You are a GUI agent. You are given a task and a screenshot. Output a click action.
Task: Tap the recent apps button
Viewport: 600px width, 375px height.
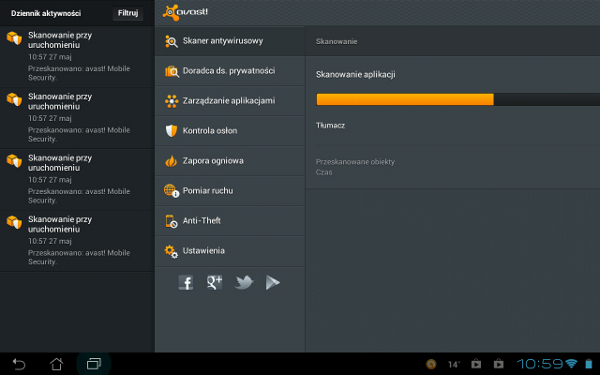(x=94, y=364)
